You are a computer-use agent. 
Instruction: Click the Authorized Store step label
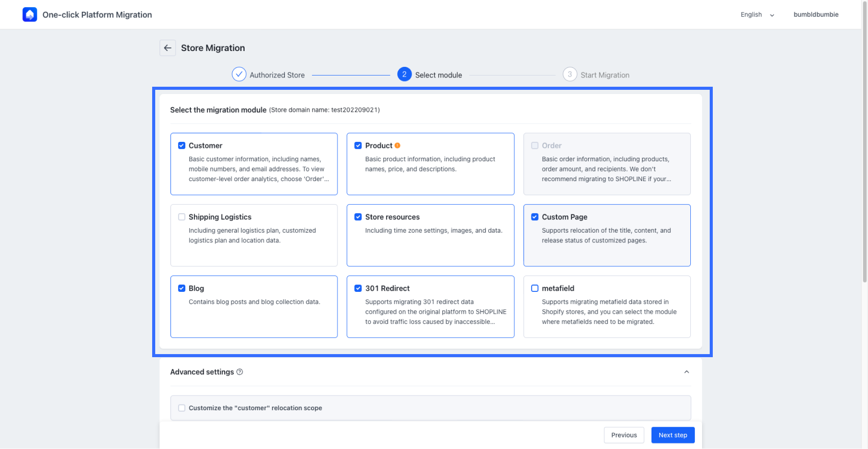(277, 75)
